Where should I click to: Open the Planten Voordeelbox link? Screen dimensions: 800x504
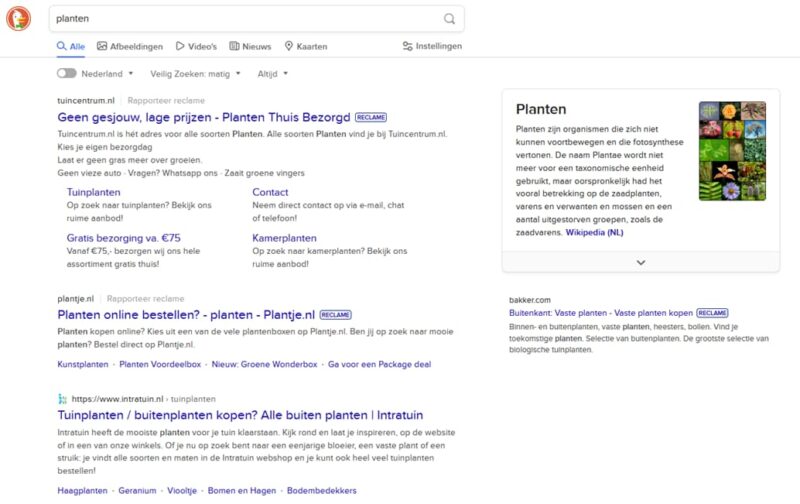point(160,364)
